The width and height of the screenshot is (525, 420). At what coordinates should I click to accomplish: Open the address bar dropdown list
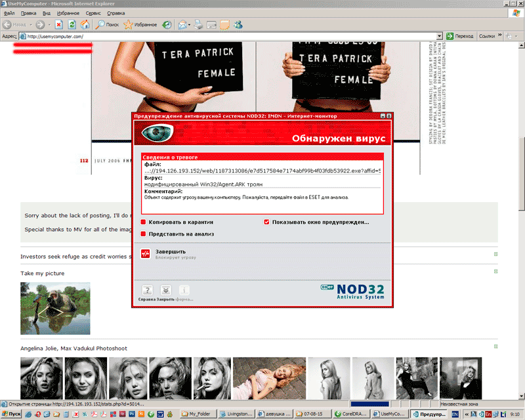coord(439,36)
